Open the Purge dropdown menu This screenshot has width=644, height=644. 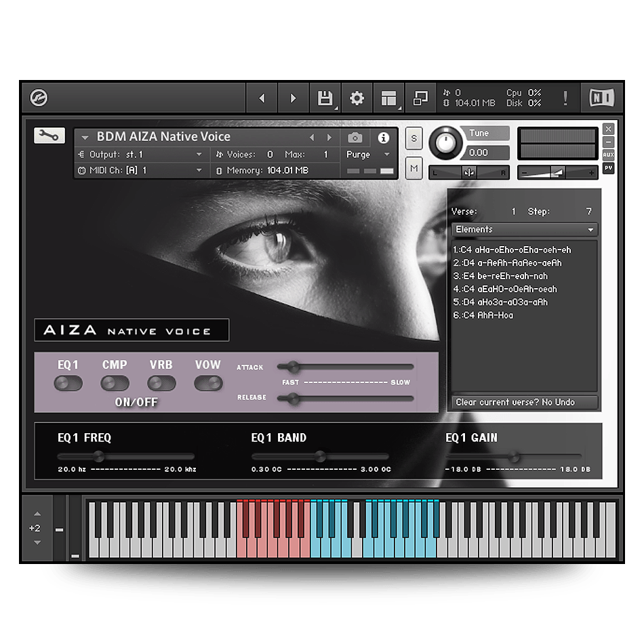pyautogui.click(x=367, y=155)
